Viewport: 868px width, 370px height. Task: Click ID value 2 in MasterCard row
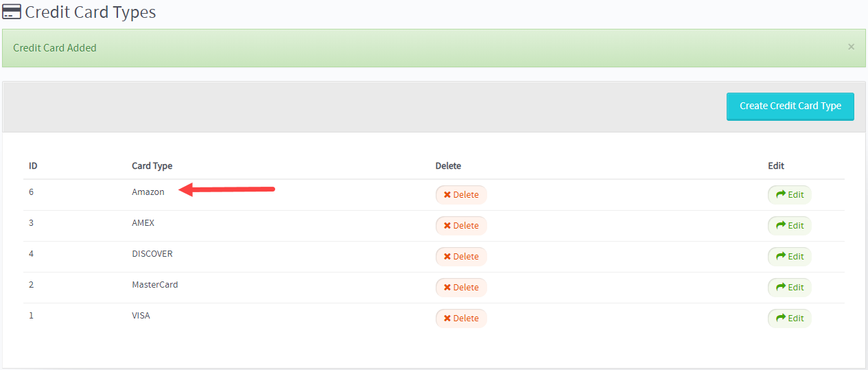(x=32, y=285)
